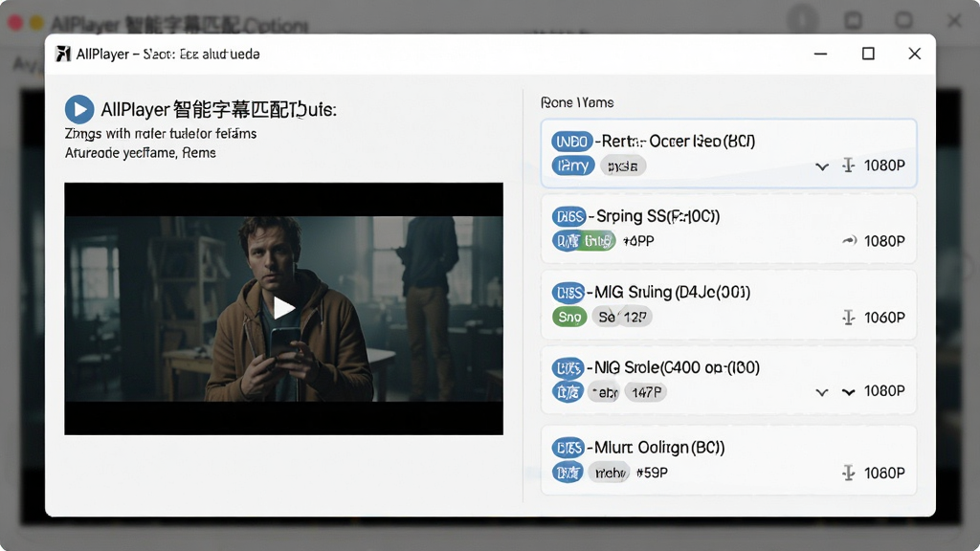Select the Mlurt Oolirgn subtitle entry
The image size is (980, 551).
pyautogui.click(x=728, y=460)
